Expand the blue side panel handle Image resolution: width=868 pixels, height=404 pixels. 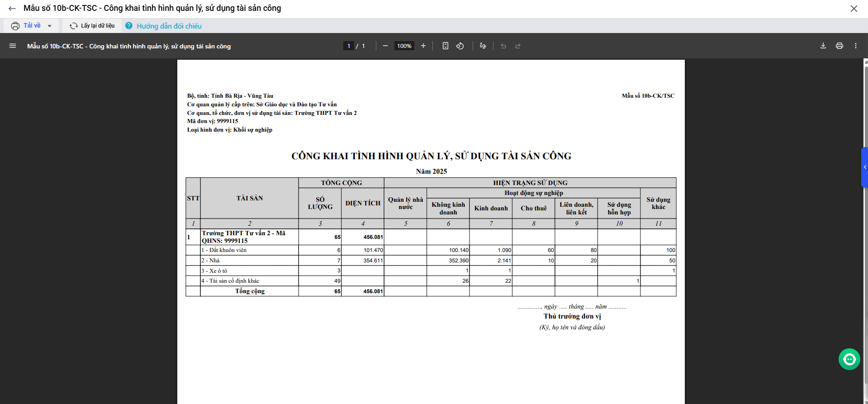(x=864, y=167)
